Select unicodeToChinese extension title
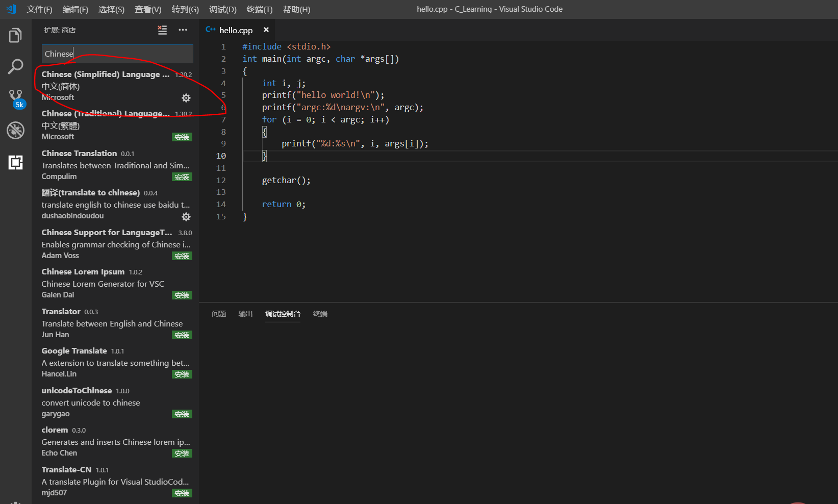 tap(77, 390)
